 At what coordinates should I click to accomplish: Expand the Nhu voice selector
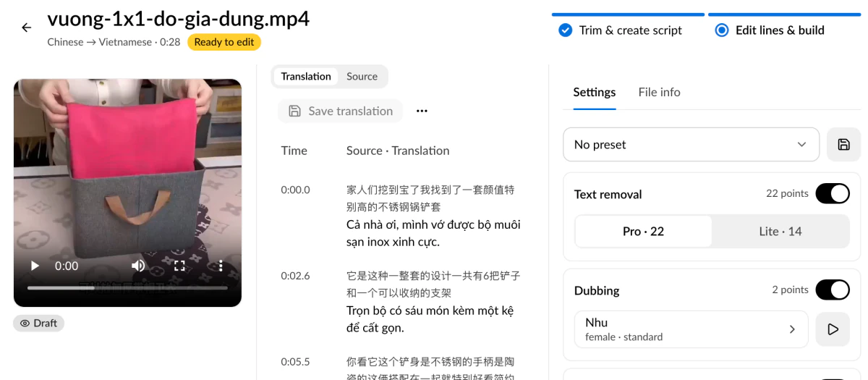(x=691, y=329)
